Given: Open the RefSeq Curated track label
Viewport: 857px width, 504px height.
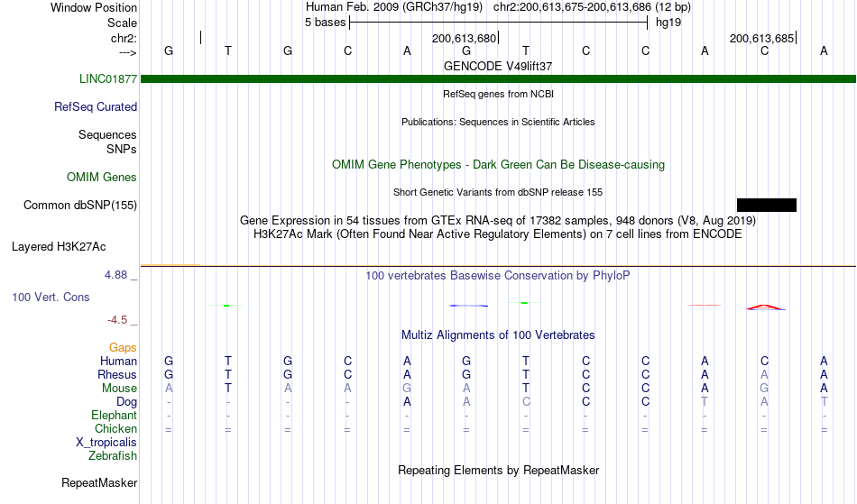Looking at the screenshot, I should pyautogui.click(x=96, y=106).
